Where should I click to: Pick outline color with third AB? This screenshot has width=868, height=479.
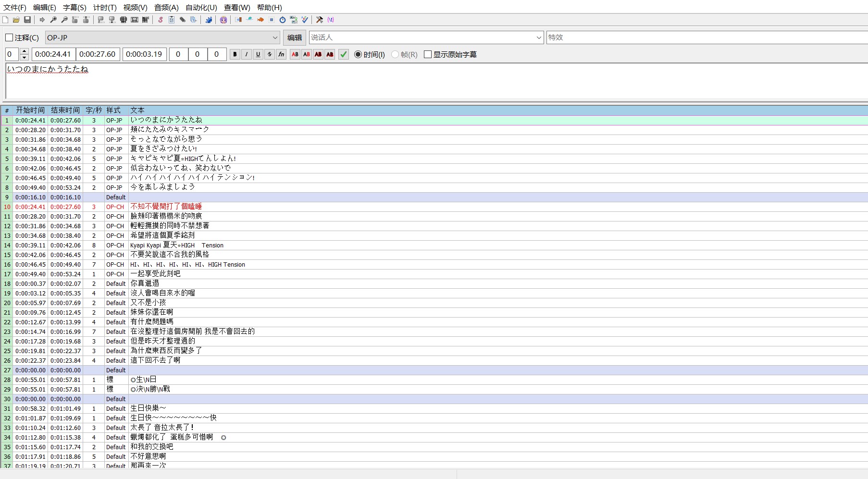(x=318, y=54)
